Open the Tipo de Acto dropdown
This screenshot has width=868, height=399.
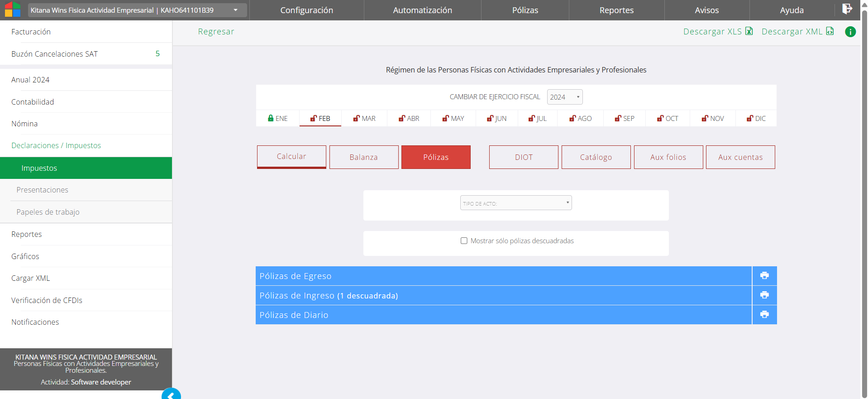point(516,203)
